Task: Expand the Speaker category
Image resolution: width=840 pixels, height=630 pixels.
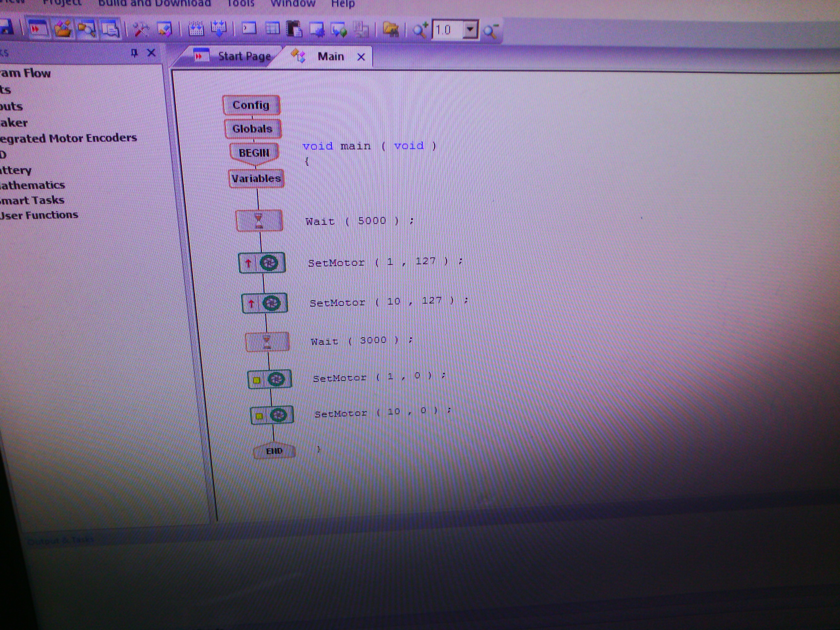Action: point(14,123)
